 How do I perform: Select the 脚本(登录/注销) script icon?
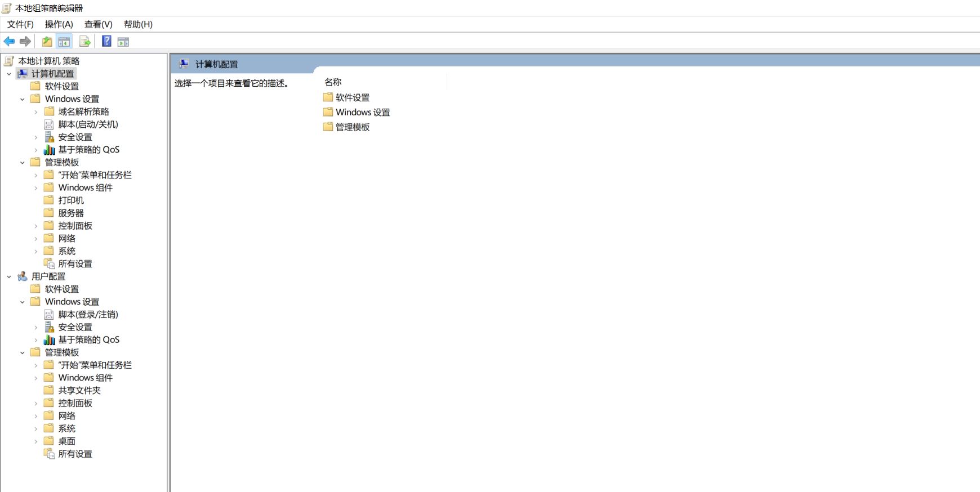(x=49, y=314)
